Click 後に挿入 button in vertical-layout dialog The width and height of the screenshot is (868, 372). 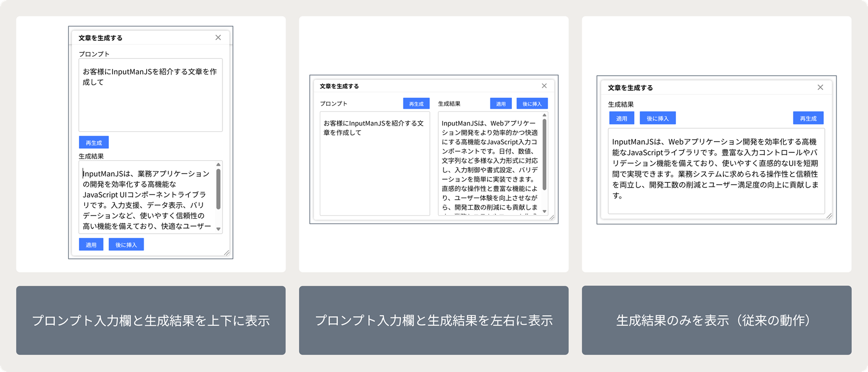[x=126, y=244]
